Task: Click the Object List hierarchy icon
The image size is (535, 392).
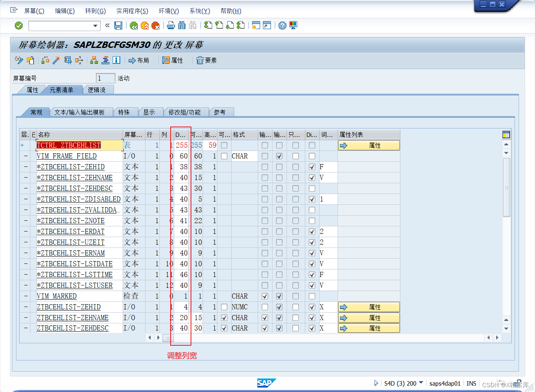Action: (94, 60)
